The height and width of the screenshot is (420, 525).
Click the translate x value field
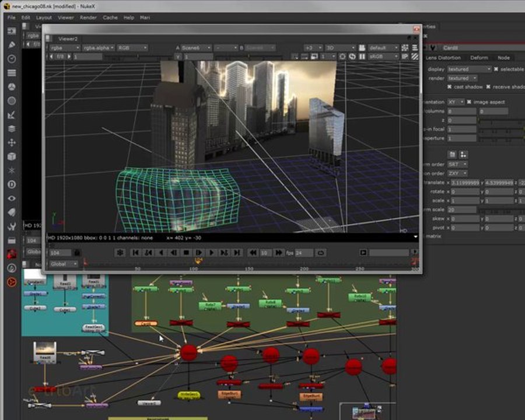[465, 183]
